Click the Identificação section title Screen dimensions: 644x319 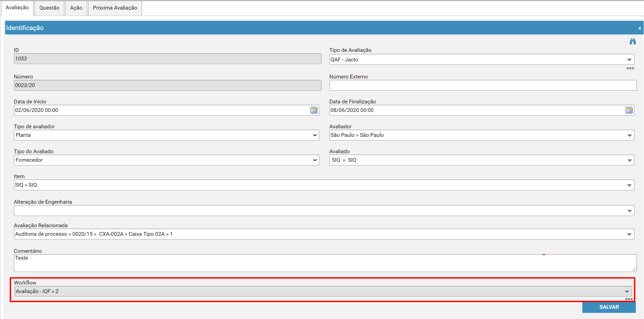[x=25, y=28]
